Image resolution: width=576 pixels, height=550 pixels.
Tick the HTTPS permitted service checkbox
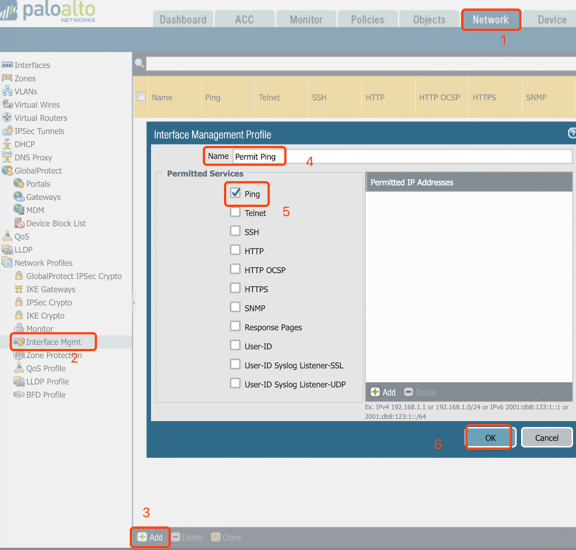(235, 288)
